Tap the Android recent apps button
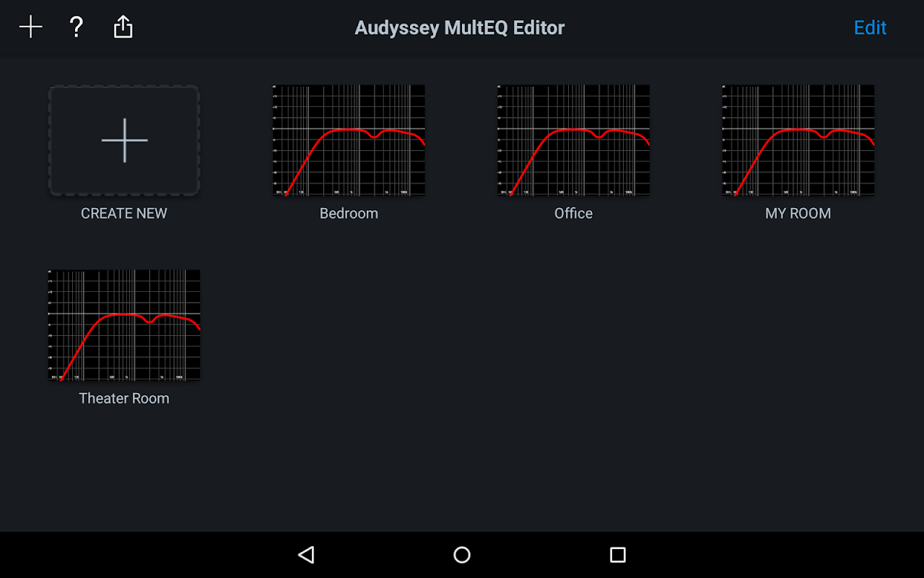Image resolution: width=924 pixels, height=578 pixels. pyautogui.click(x=618, y=555)
